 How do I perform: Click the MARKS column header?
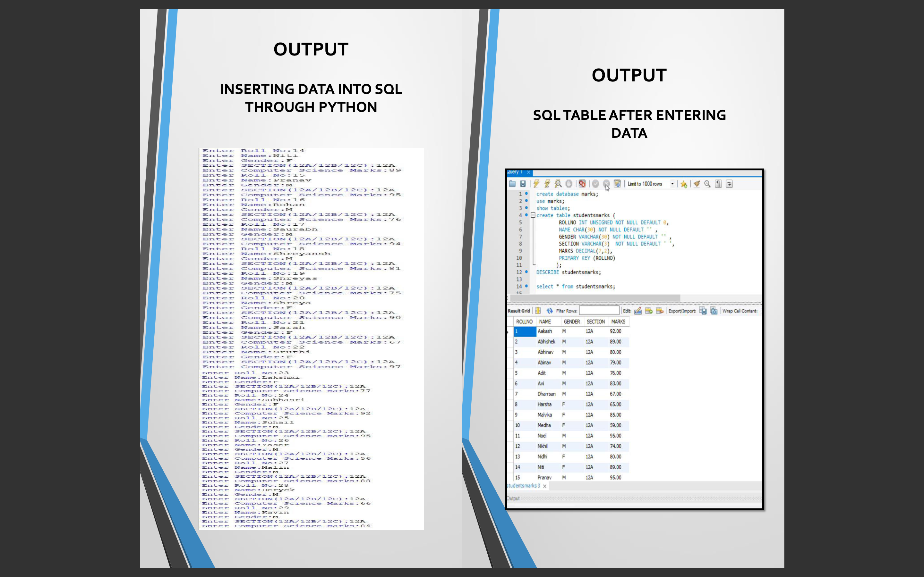click(618, 322)
